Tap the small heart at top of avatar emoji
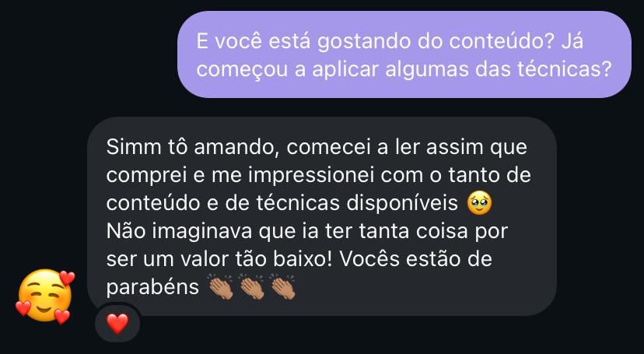This screenshot has width=644, height=354. [x=68, y=278]
